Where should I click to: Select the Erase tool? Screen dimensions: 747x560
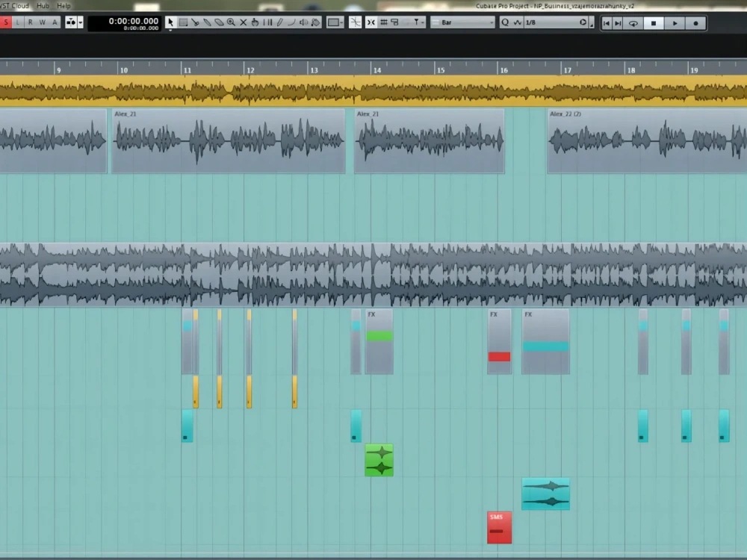[219, 22]
